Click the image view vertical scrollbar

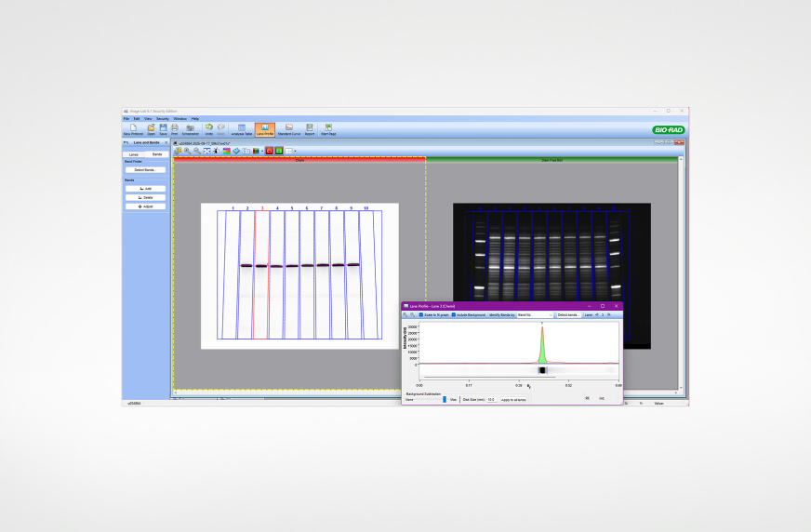(x=681, y=273)
